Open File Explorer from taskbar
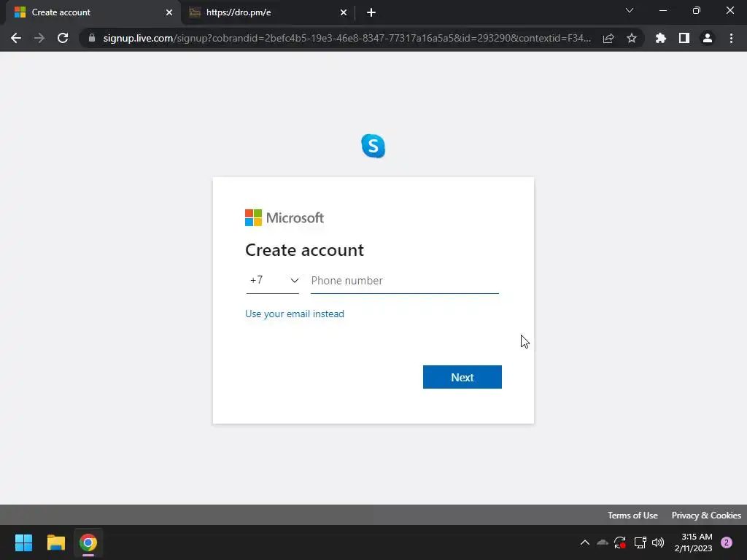 pos(55,542)
